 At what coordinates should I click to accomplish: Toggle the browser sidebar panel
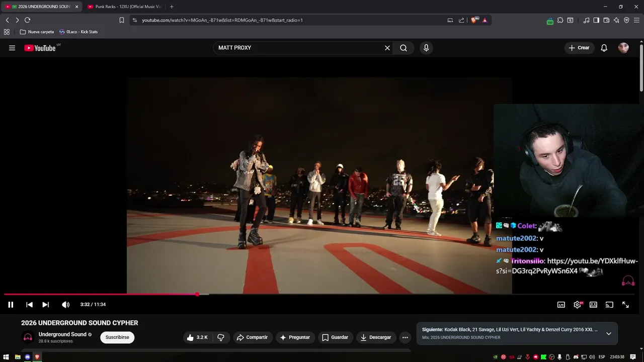pos(596,20)
